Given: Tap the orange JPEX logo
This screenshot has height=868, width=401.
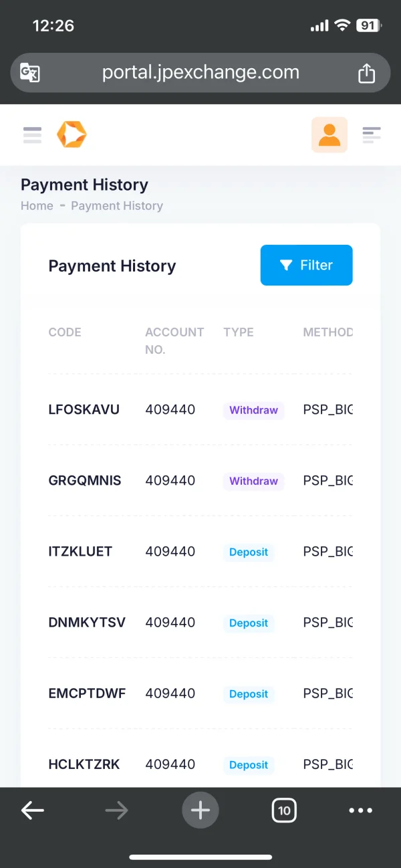Looking at the screenshot, I should pos(72,134).
